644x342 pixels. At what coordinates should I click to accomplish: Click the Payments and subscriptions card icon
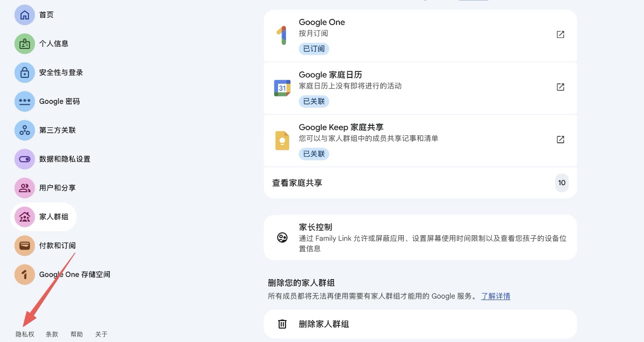[x=24, y=246]
